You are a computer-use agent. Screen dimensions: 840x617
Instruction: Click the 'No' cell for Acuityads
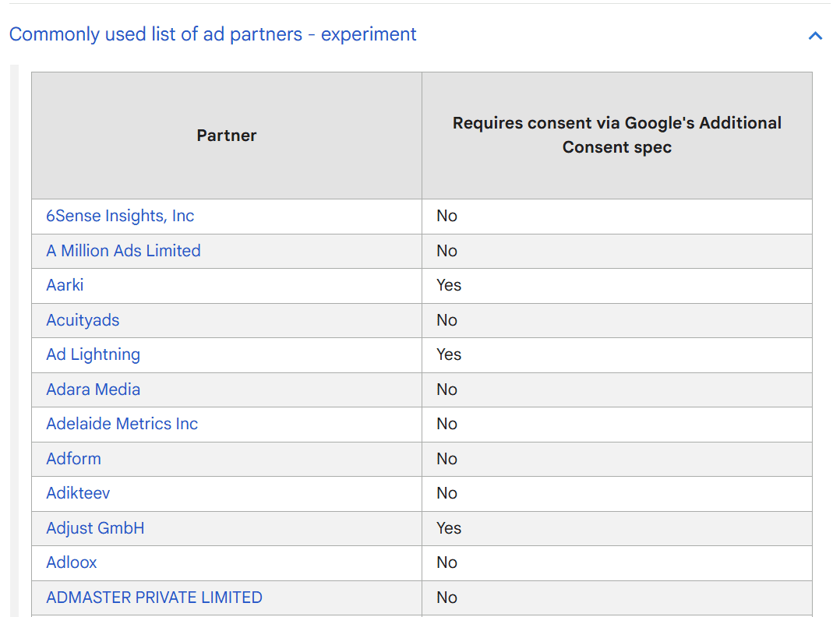[446, 320]
